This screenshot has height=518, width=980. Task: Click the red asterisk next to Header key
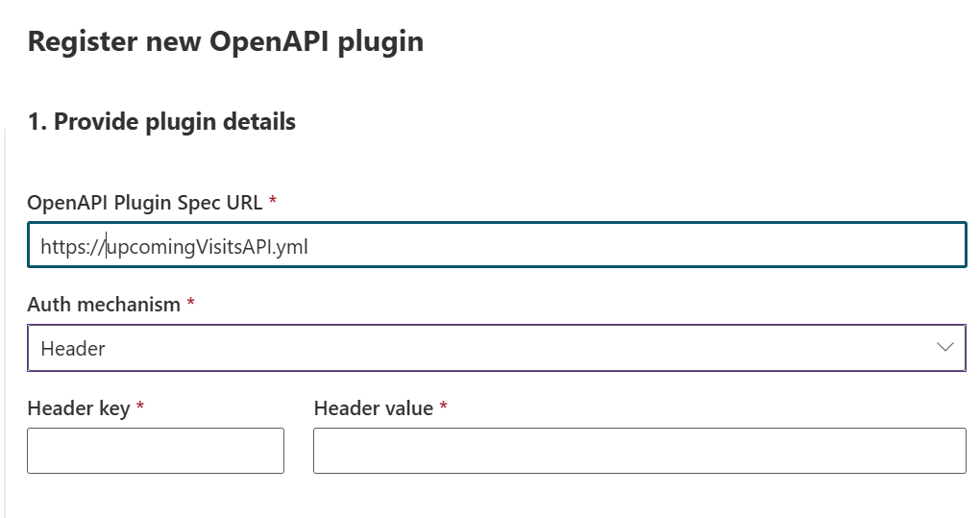pos(140,407)
